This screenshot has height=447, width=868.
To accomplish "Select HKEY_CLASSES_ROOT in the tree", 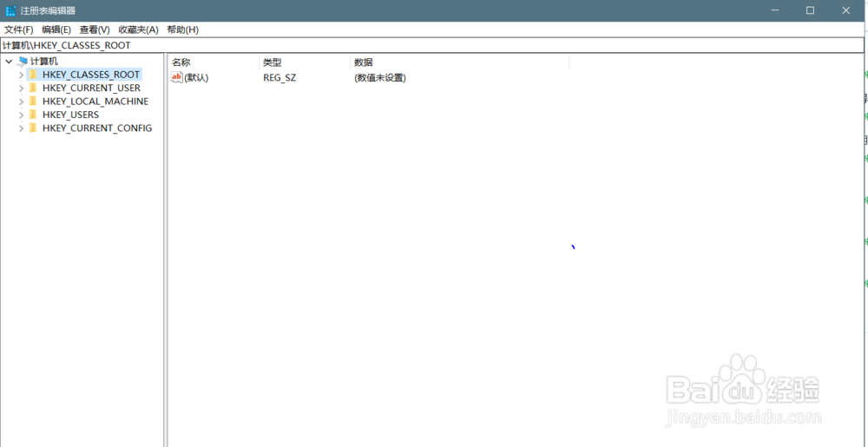I will coord(91,75).
